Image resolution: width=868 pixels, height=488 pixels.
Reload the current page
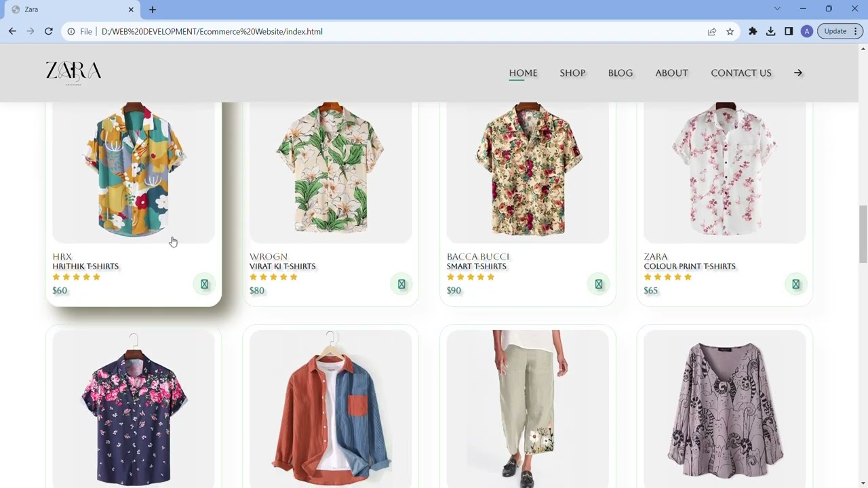tap(49, 31)
